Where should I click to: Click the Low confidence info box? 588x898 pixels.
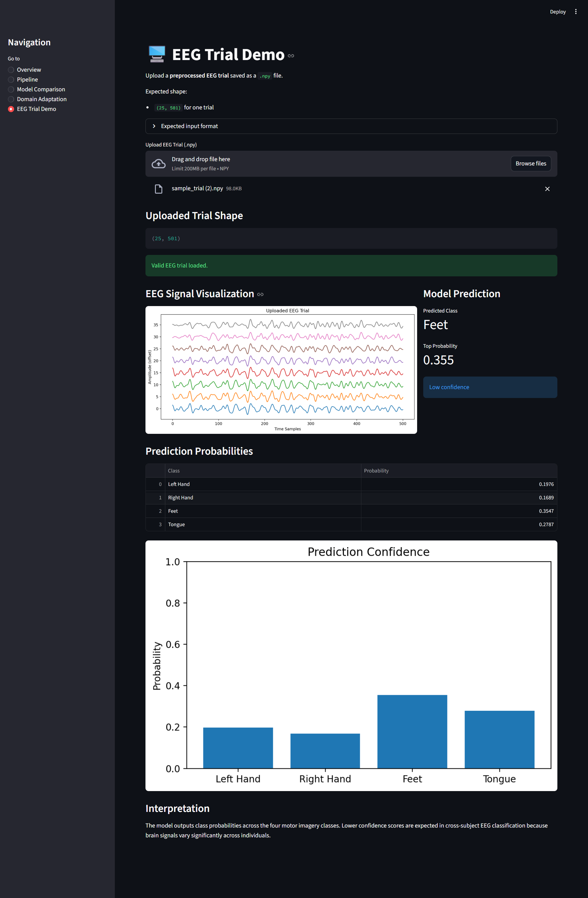pyautogui.click(x=490, y=387)
